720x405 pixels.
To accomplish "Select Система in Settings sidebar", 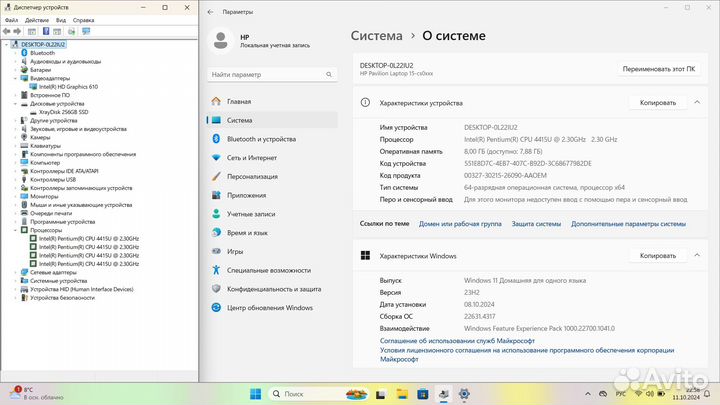I will (x=273, y=120).
